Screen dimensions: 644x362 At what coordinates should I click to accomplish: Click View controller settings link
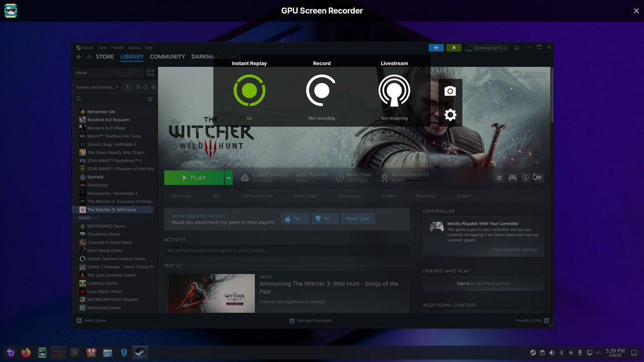[x=515, y=249]
